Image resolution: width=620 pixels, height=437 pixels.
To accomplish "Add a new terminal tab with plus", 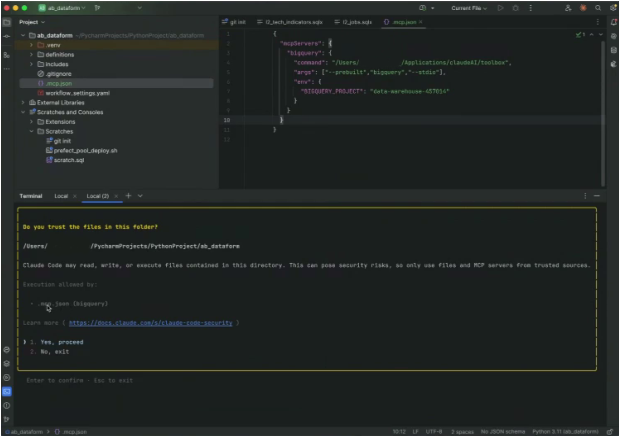I will coord(128,196).
